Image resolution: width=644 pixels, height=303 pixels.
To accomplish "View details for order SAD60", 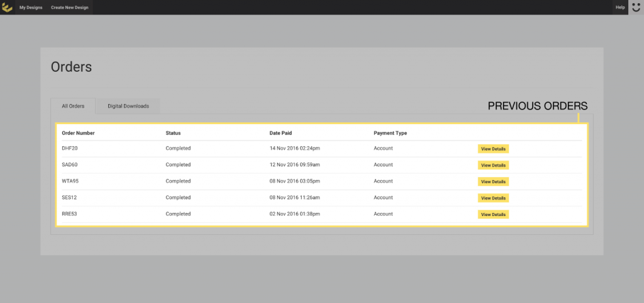I will click(493, 165).
